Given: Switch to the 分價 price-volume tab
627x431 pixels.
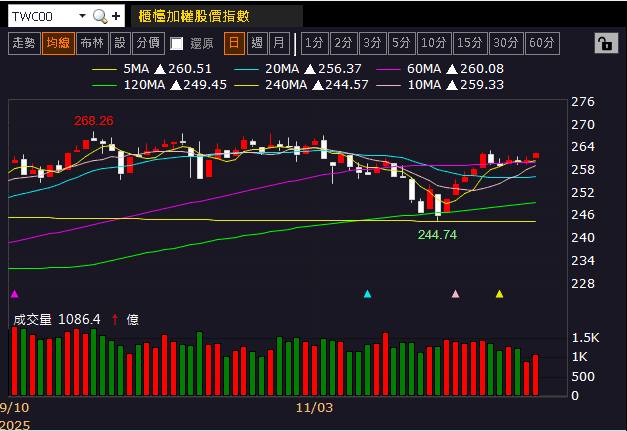Looking at the screenshot, I should (148, 43).
